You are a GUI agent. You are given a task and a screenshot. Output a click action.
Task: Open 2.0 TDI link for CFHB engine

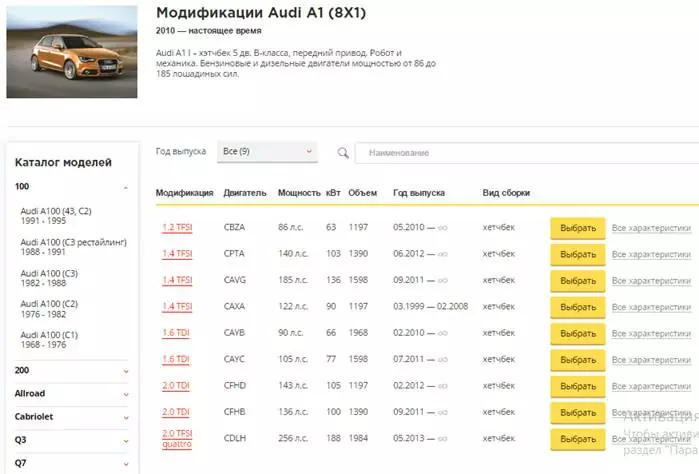coord(176,412)
